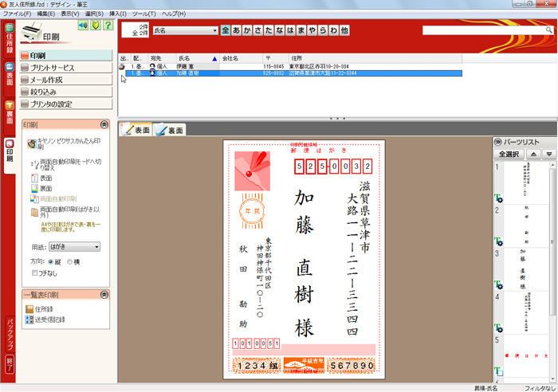Click the magnifier icon in search box
Screen dimensions: 558x392
click(547, 30)
